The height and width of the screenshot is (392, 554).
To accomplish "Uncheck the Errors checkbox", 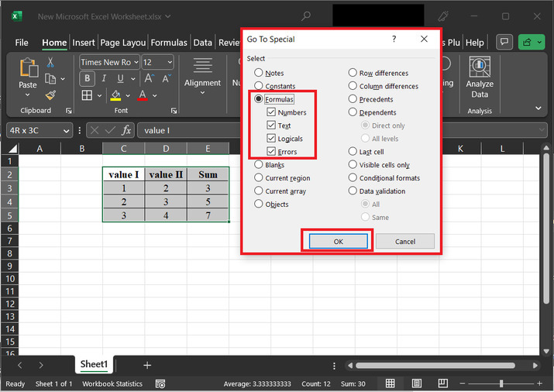I will (271, 152).
